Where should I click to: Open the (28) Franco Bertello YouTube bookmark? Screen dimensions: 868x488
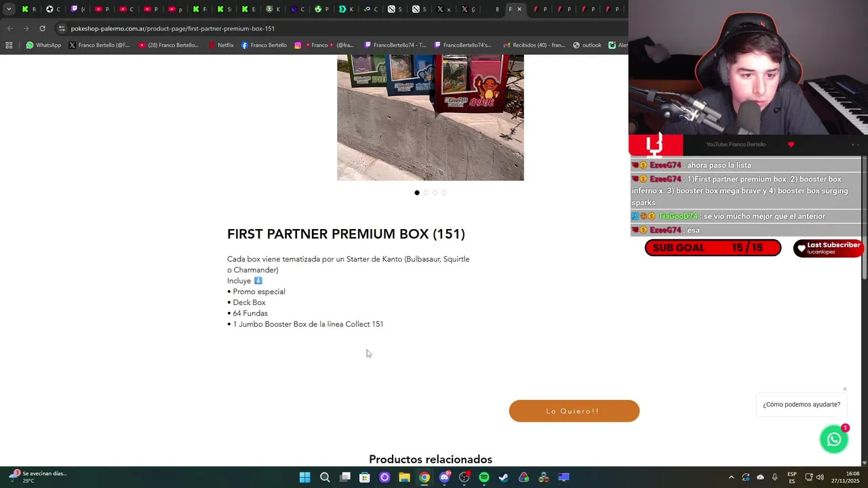[168, 45]
